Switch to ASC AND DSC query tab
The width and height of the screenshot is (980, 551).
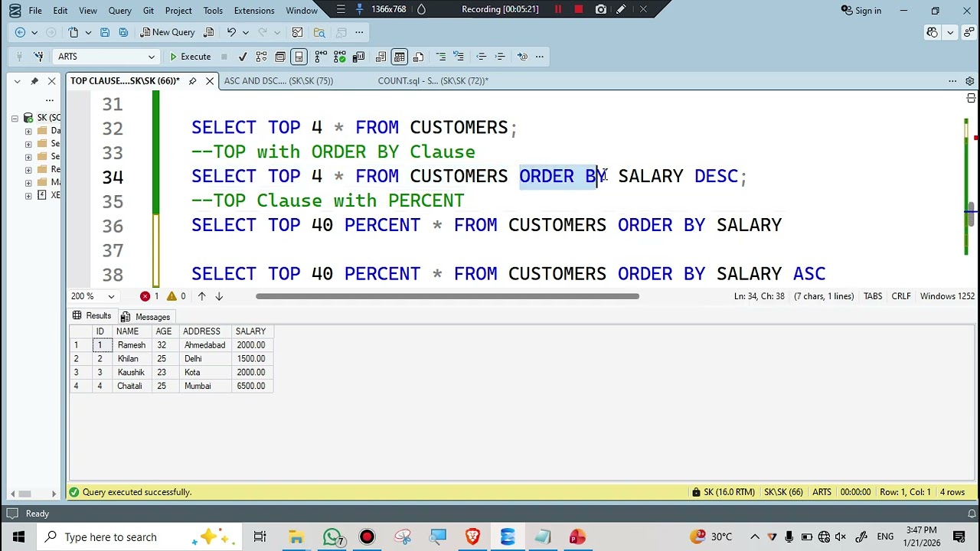(x=279, y=81)
